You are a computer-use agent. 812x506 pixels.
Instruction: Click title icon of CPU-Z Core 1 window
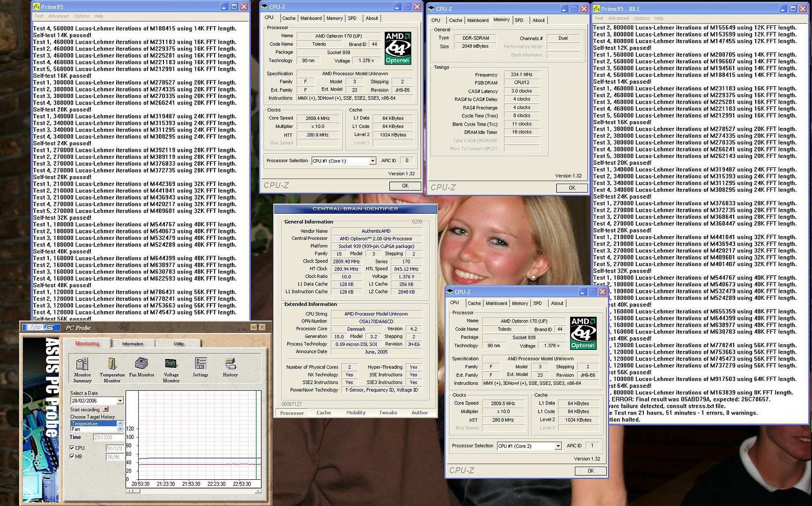pyautogui.click(x=265, y=7)
